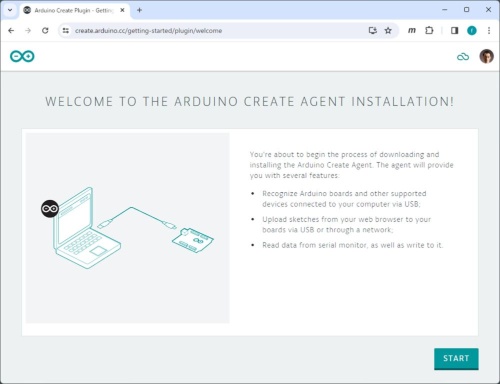Toggle the browser side panel
Image resolution: width=500 pixels, height=384 pixels.
tap(454, 31)
